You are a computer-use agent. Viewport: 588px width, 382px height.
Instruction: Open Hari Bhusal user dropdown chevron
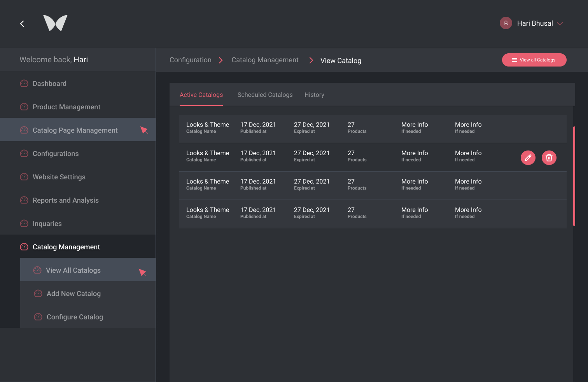(560, 24)
